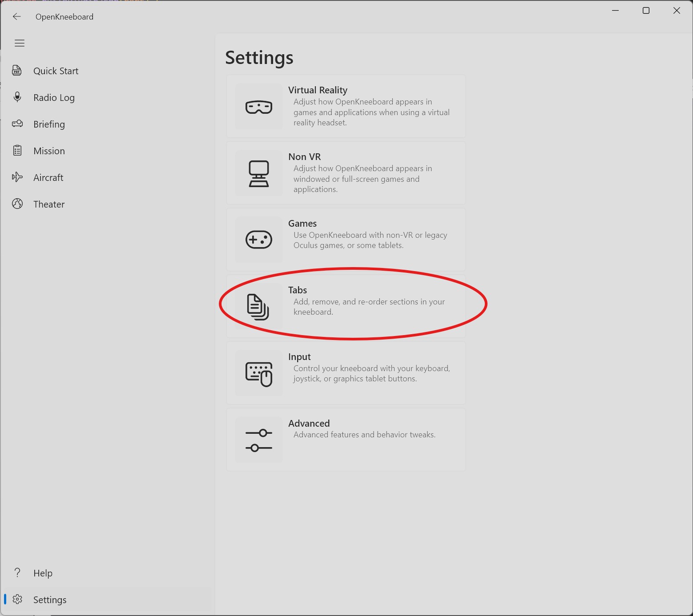Click the Tabs documents icon
The width and height of the screenshot is (693, 616).
tap(258, 307)
